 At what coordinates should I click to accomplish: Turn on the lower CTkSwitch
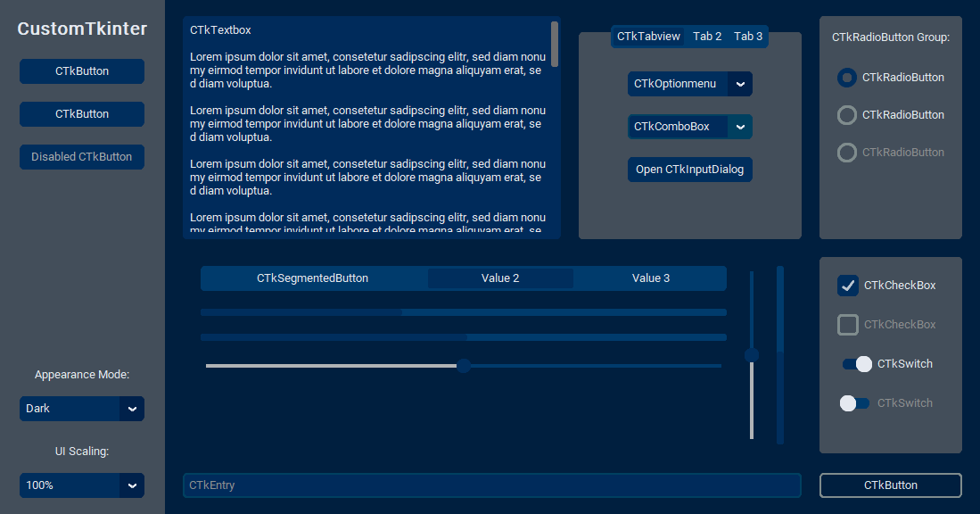coord(854,403)
